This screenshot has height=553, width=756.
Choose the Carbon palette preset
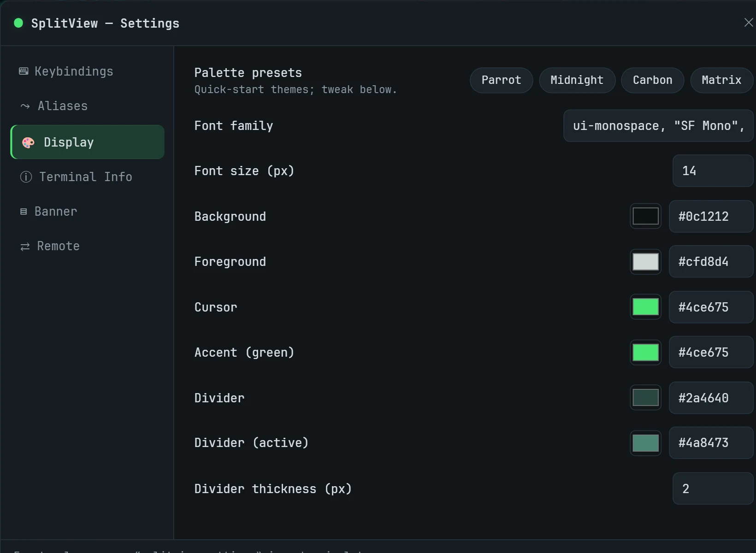click(x=653, y=80)
